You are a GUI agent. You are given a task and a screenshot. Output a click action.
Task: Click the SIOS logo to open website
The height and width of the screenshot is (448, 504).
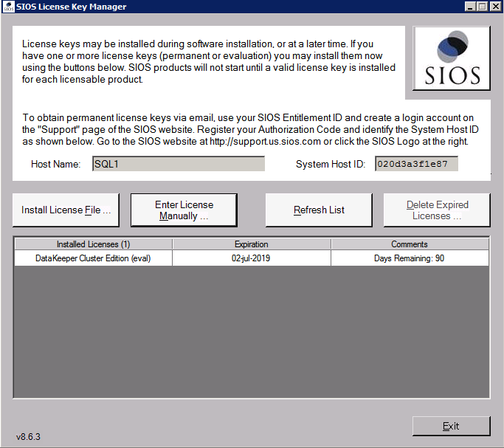pos(452,58)
